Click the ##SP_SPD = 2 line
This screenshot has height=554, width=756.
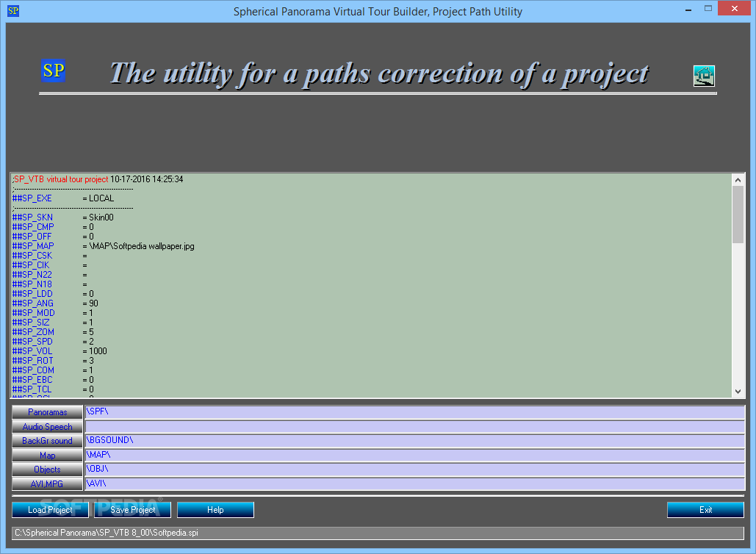53,342
